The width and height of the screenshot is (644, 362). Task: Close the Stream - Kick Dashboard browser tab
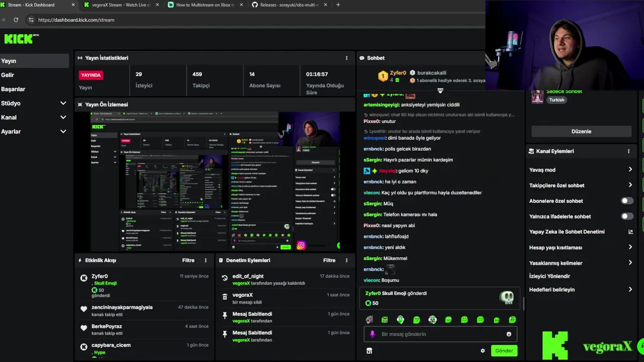[x=73, y=5]
